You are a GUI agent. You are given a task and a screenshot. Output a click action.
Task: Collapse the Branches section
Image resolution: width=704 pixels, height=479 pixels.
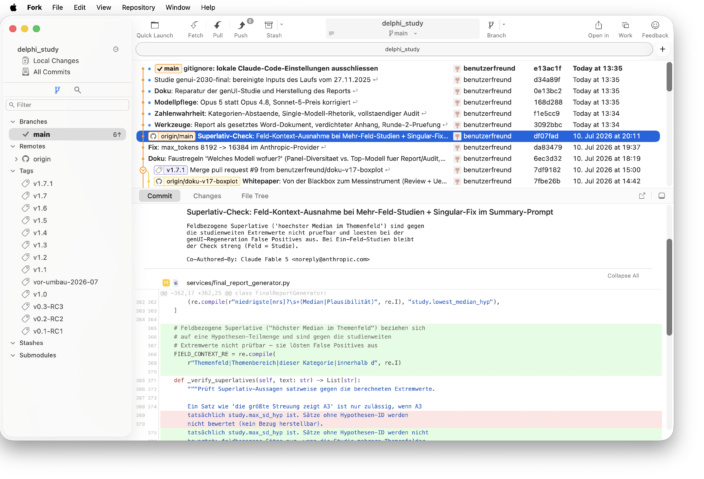click(13, 122)
